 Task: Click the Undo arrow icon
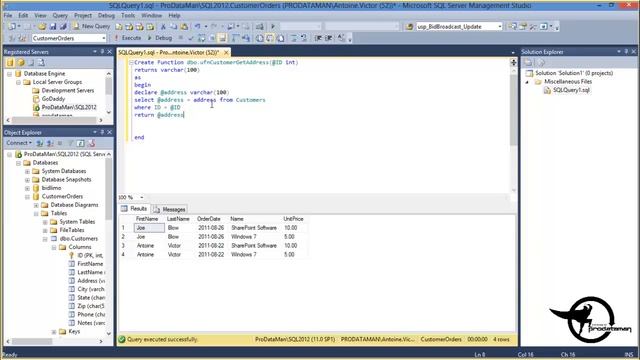(198, 27)
